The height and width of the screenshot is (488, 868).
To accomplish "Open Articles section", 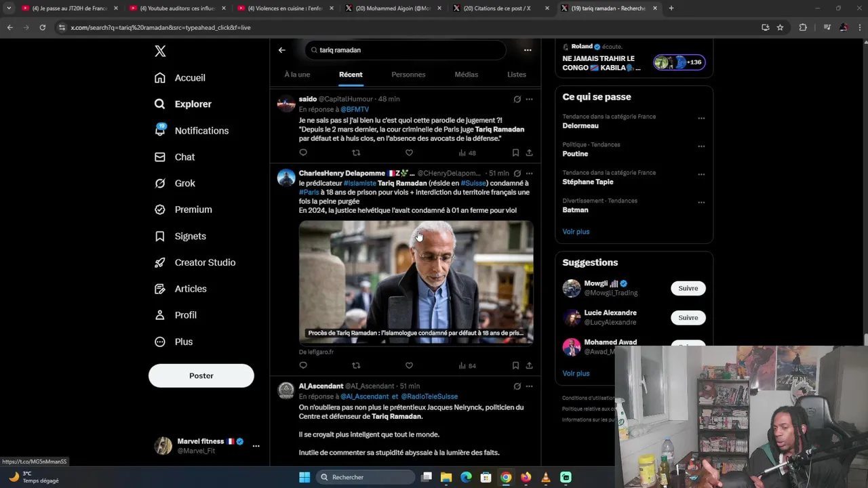I will pyautogui.click(x=180, y=289).
